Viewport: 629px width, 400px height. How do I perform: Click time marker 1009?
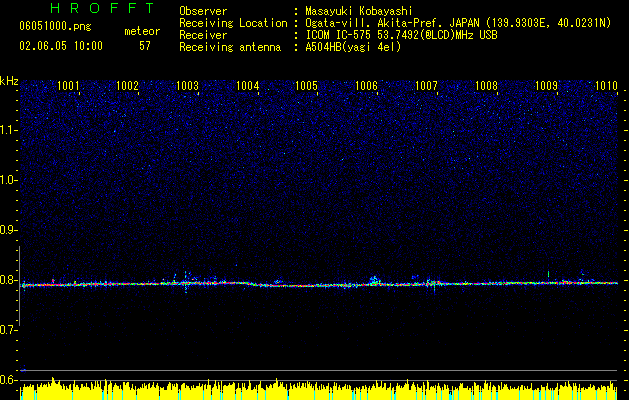[546, 86]
